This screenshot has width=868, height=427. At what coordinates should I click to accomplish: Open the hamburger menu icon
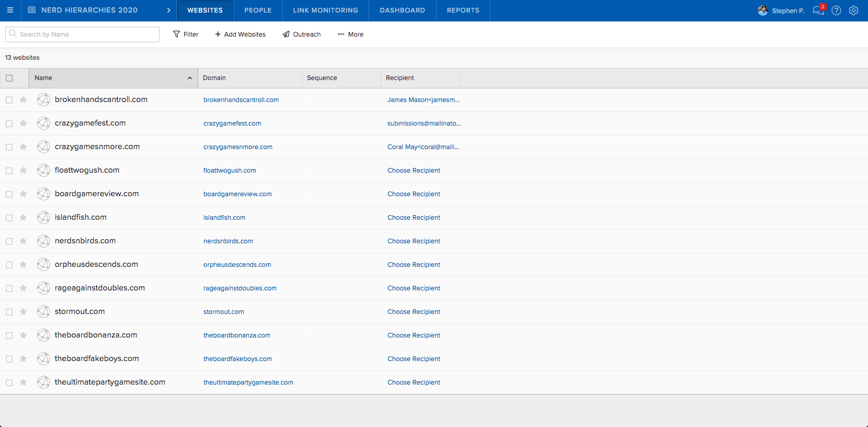pos(10,10)
